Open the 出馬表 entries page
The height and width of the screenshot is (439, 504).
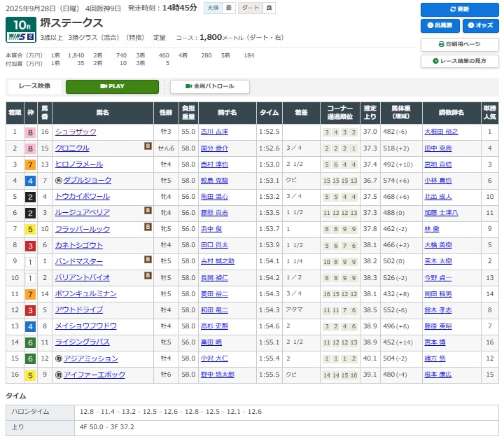[440, 26]
